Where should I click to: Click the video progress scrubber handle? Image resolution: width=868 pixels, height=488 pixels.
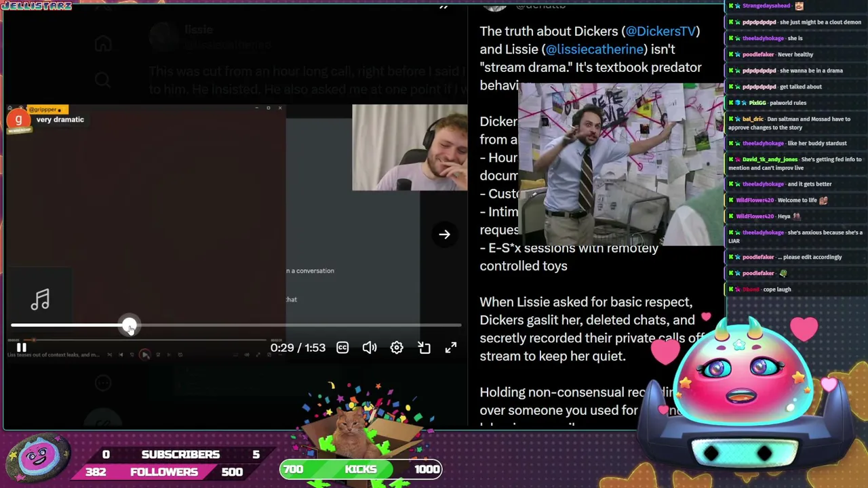pyautogui.click(x=130, y=326)
